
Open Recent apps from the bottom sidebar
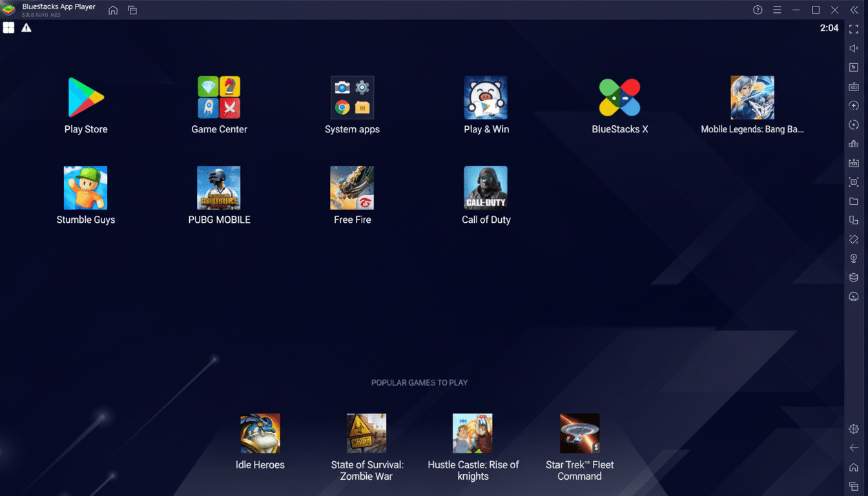tap(853, 486)
